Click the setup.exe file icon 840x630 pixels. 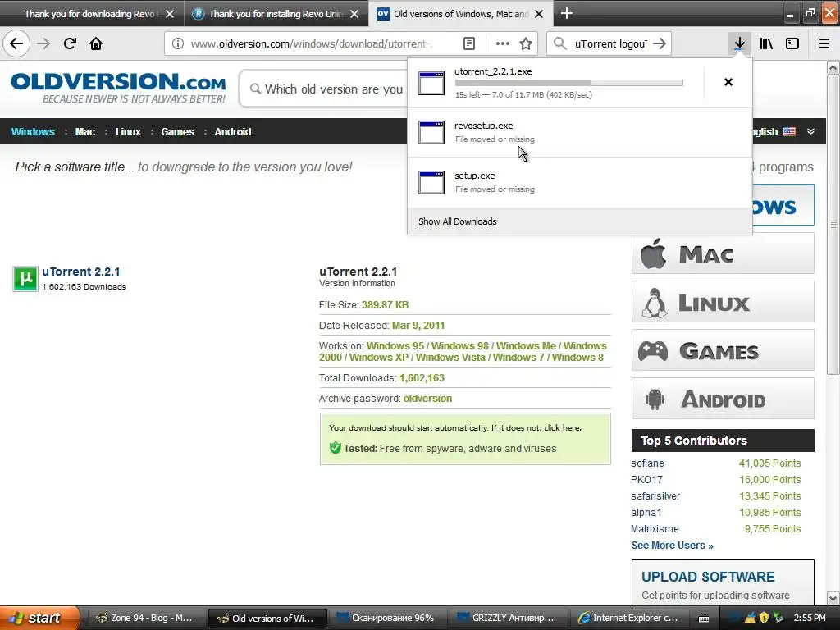click(431, 182)
